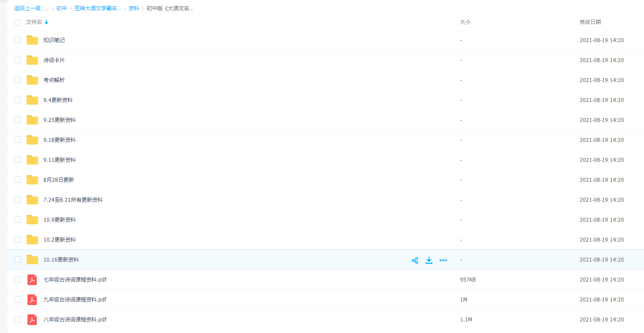644x333 pixels.
Task: Open more options ellipsis for 10.16更新资料
Action: (x=443, y=260)
